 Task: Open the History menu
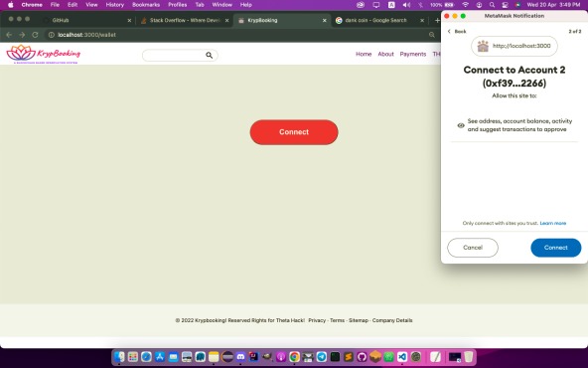[115, 5]
